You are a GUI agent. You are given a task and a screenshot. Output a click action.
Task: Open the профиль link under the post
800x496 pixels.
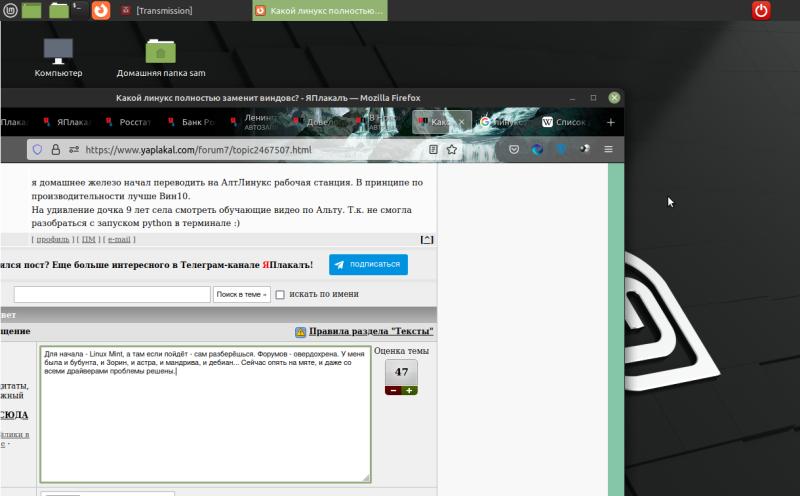[x=53, y=239]
